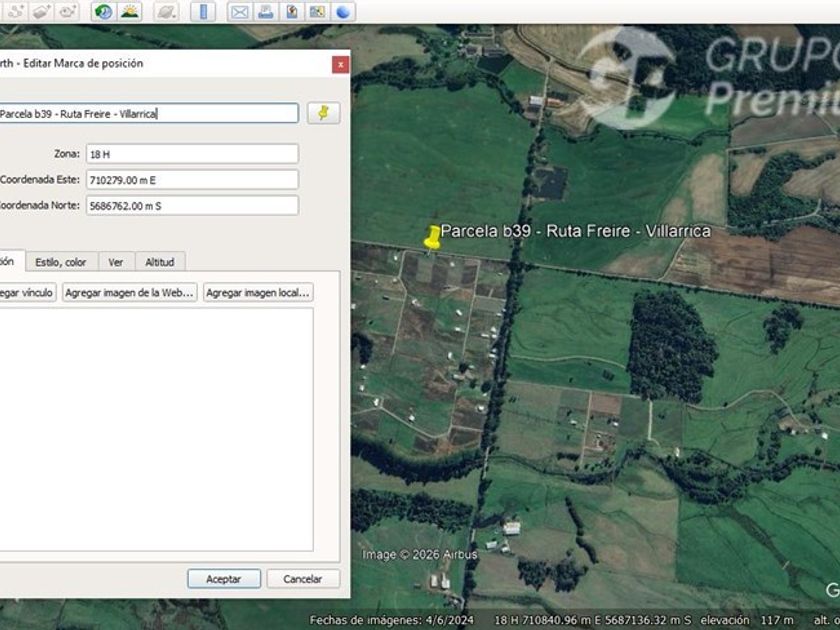Click the Email envelope icon

pyautogui.click(x=239, y=12)
